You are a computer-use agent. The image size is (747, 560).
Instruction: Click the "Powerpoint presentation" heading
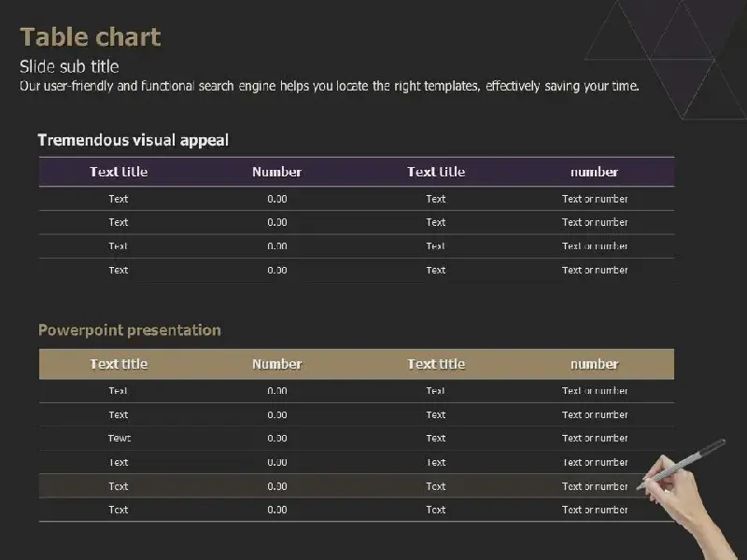coord(130,330)
